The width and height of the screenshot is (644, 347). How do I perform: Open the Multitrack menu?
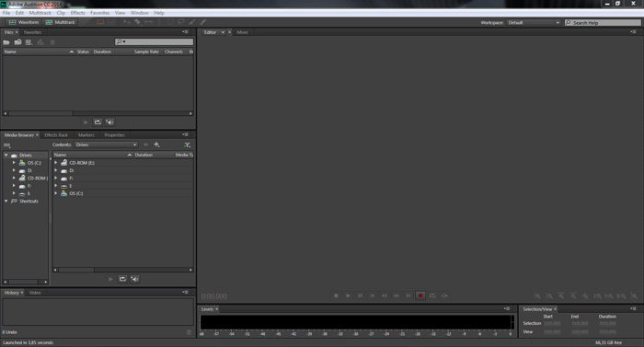[x=40, y=13]
